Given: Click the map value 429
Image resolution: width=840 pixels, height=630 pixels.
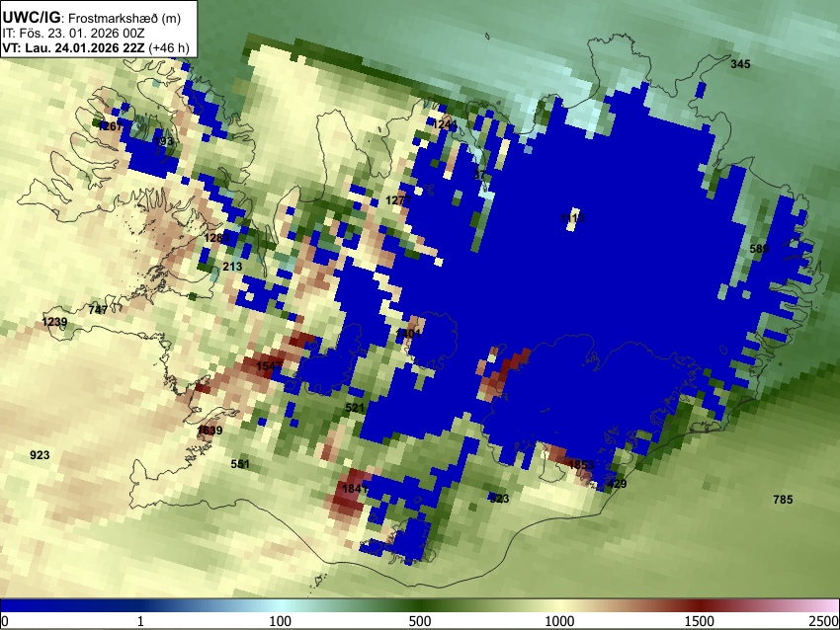Looking at the screenshot, I should click(x=616, y=484).
